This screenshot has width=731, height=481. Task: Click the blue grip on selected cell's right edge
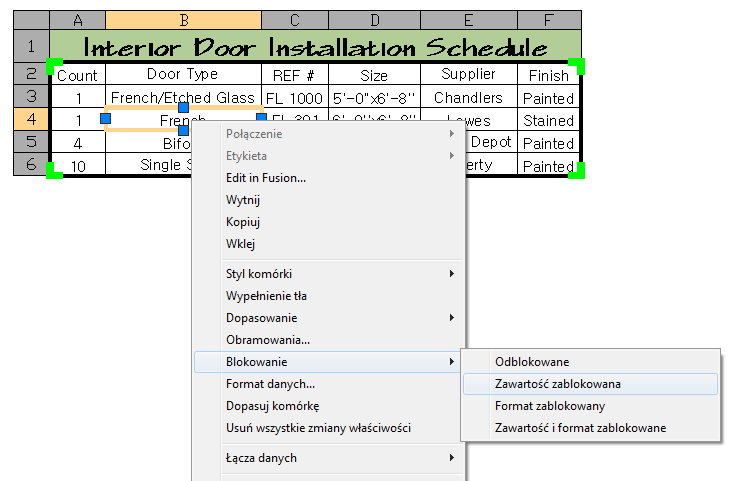pos(262,120)
